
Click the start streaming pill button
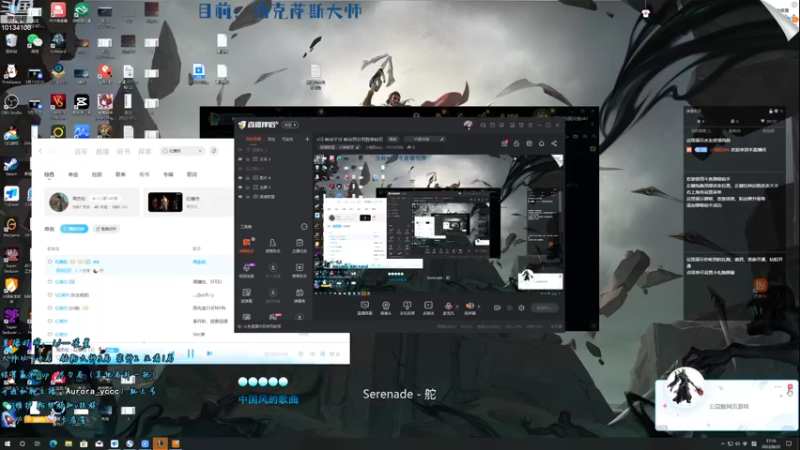[544, 308]
